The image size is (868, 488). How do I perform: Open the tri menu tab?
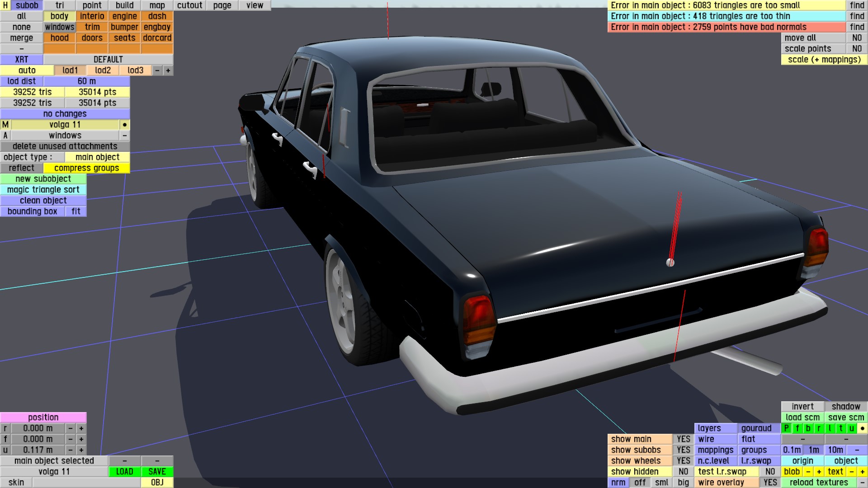pyautogui.click(x=60, y=5)
